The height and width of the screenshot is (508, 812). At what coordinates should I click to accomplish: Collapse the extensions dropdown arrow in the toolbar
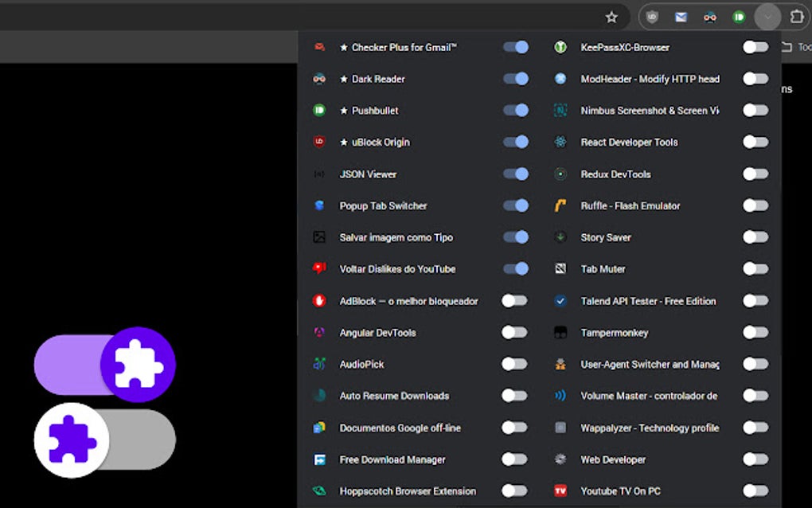click(767, 16)
